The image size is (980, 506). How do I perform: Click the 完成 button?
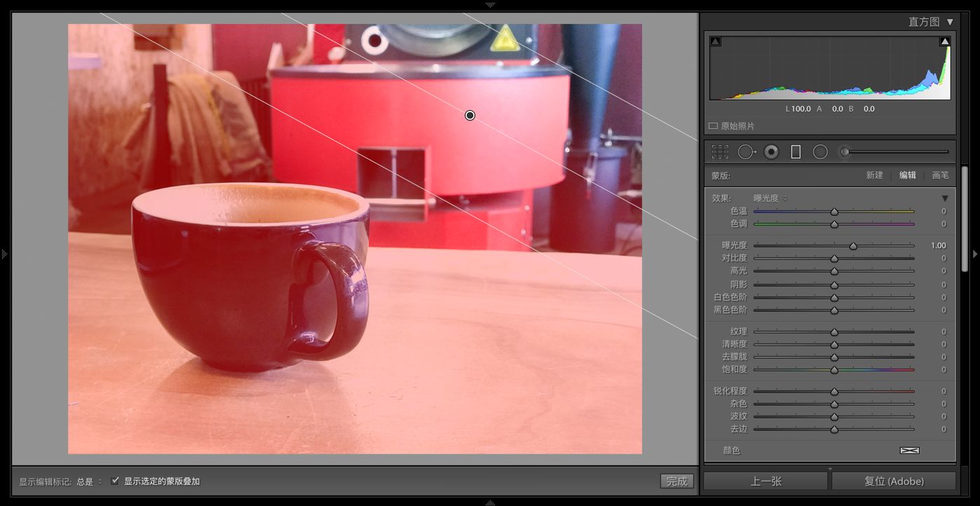click(x=676, y=481)
